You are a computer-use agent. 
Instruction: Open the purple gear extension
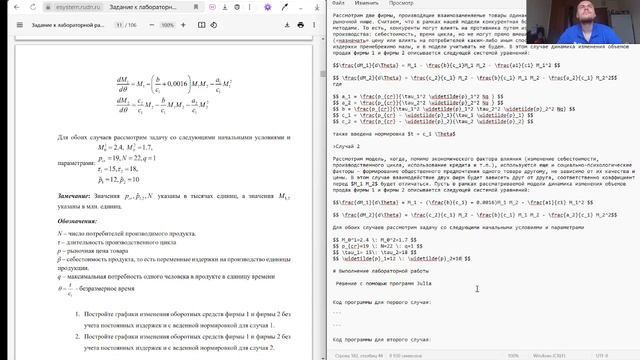point(268,7)
